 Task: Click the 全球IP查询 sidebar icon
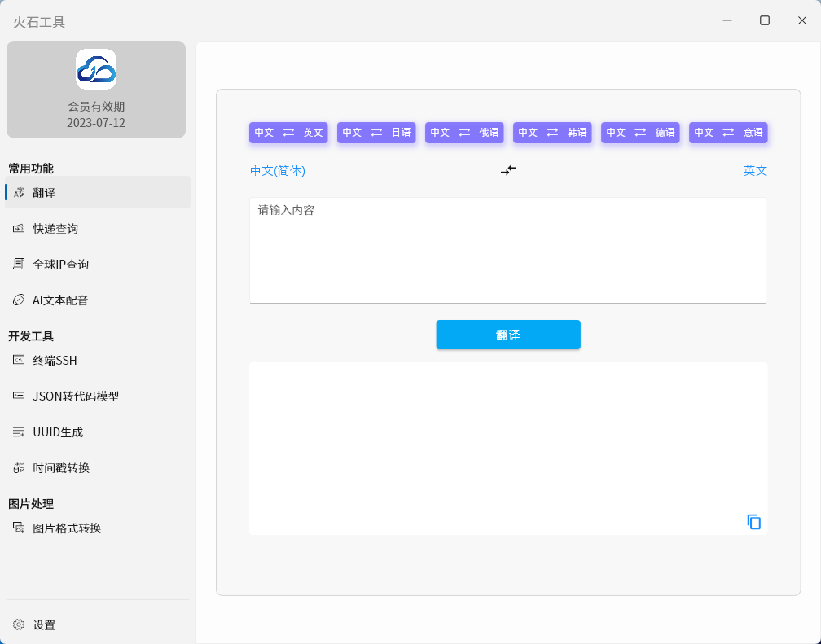tap(19, 264)
